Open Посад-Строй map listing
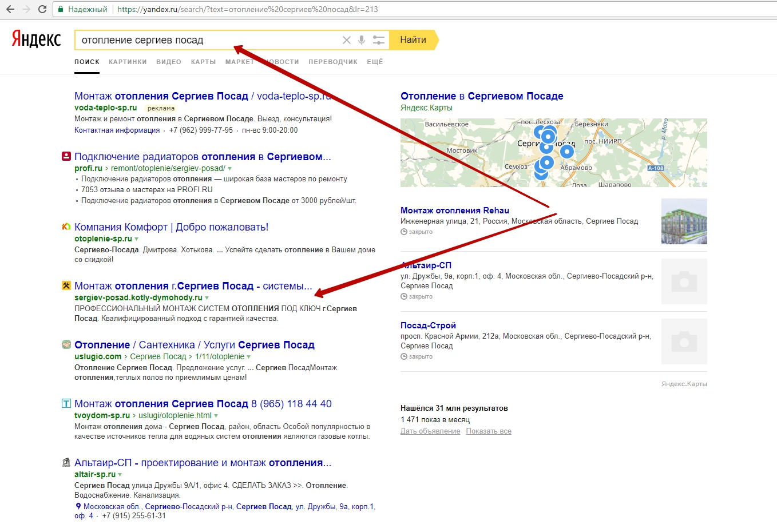Image resolution: width=777 pixels, height=532 pixels. coord(428,325)
